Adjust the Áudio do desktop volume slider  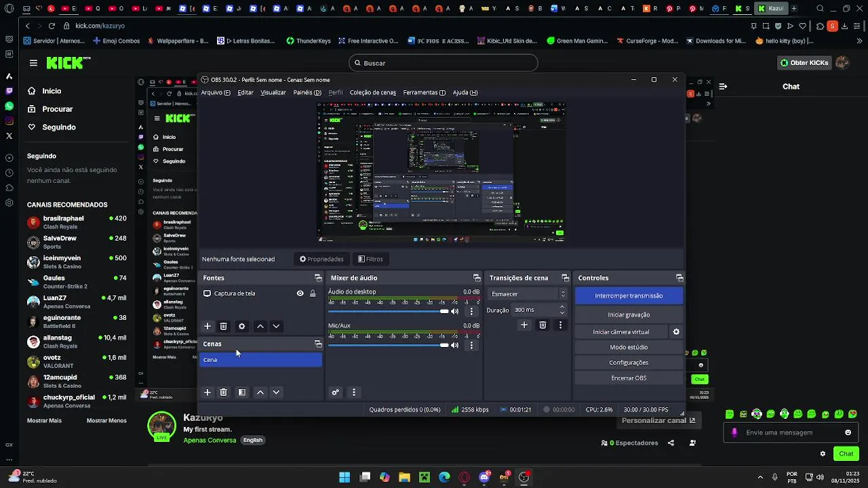tap(388, 311)
